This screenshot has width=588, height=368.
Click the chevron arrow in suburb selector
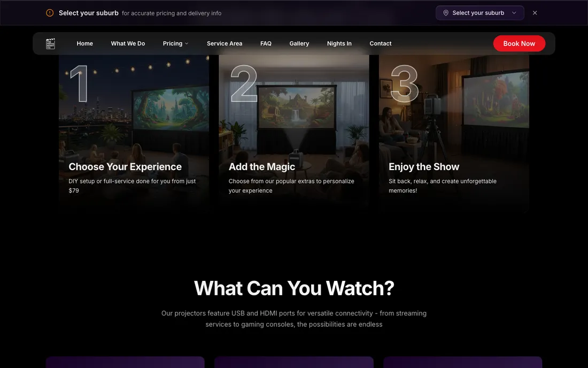pos(514,13)
